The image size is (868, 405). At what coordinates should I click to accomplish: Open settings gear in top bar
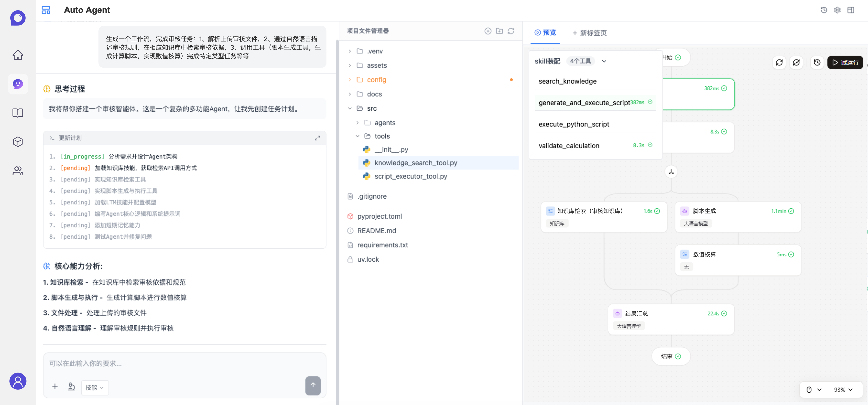[x=837, y=10]
